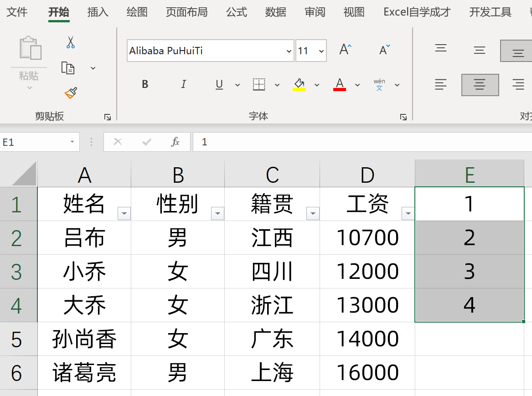Open font size dropdown

coord(321,51)
